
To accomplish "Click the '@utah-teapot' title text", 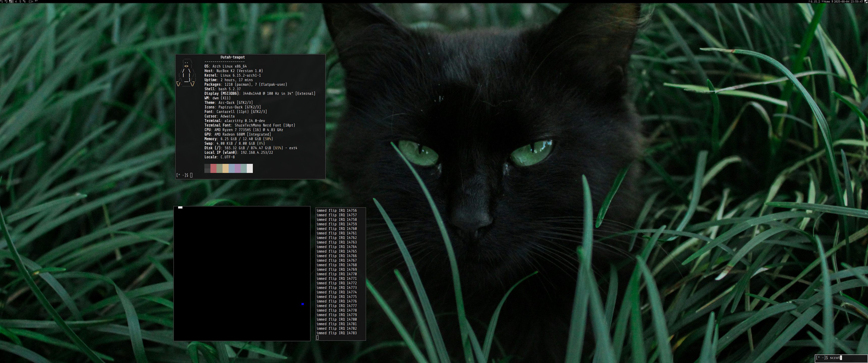I will pos(232,57).
